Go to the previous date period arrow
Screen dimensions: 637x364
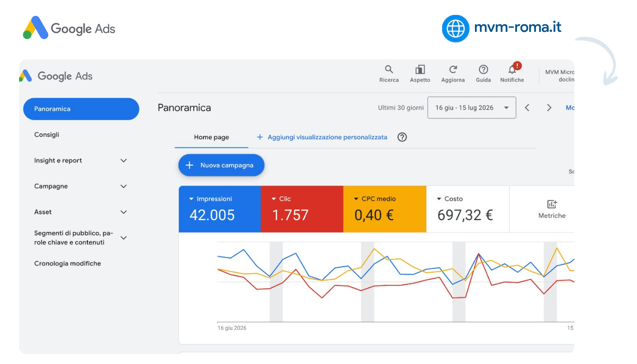527,108
